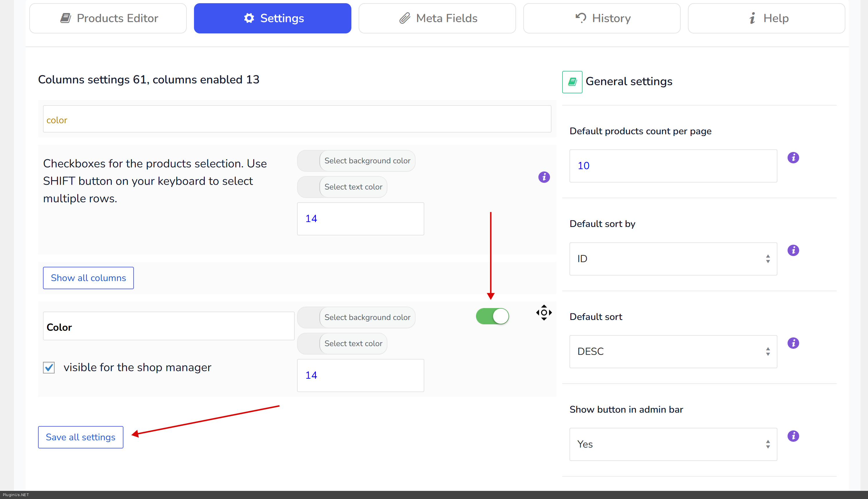Uncheck visible for the shop manager
868x499 pixels.
49,367
